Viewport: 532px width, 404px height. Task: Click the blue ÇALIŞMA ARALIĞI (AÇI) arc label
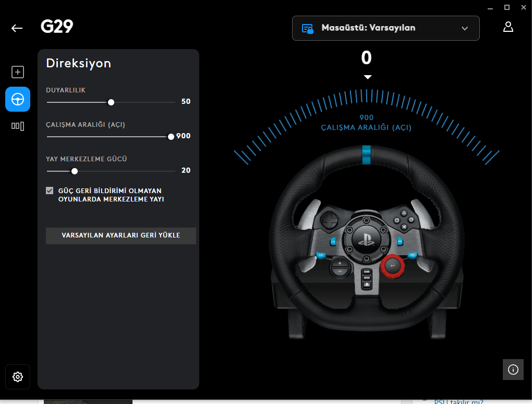click(x=366, y=128)
